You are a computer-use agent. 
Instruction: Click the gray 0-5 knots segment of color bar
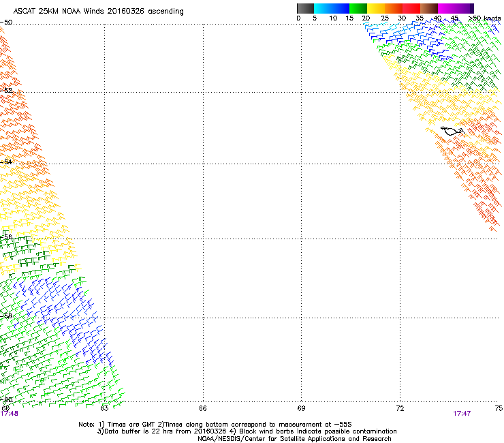click(x=305, y=8)
